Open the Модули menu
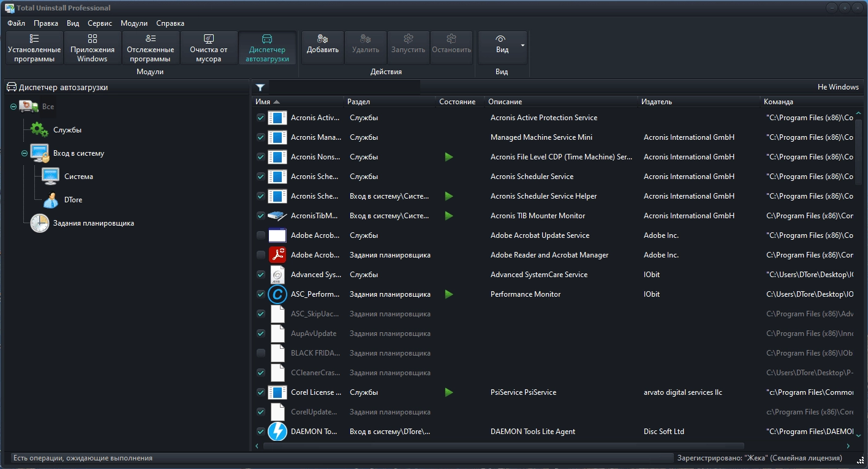The width and height of the screenshot is (868, 469). pos(134,23)
